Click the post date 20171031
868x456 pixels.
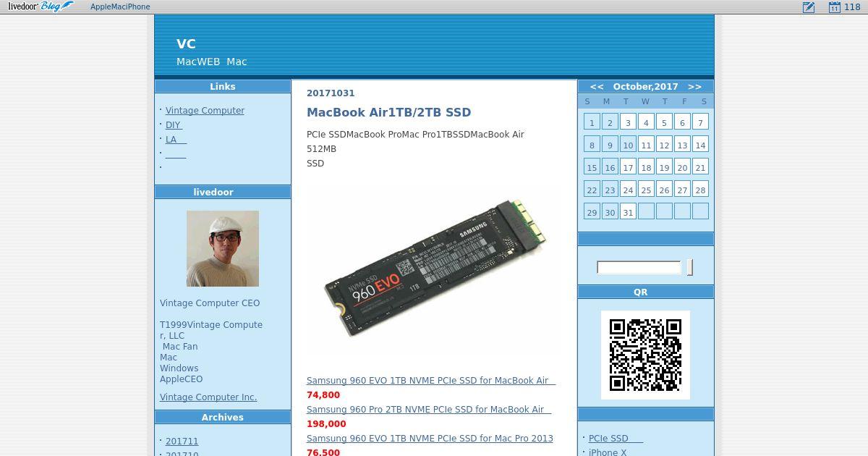331,93
